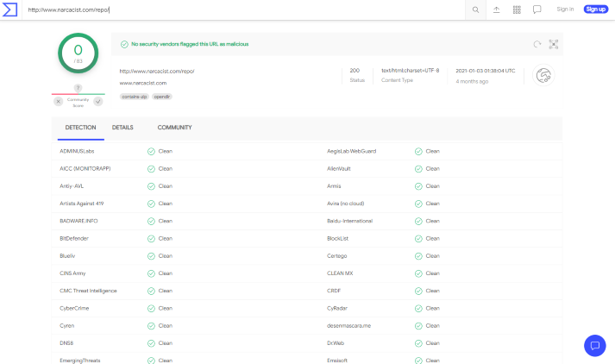
Task: Switch to the DETAILS tab
Action: (x=122, y=128)
